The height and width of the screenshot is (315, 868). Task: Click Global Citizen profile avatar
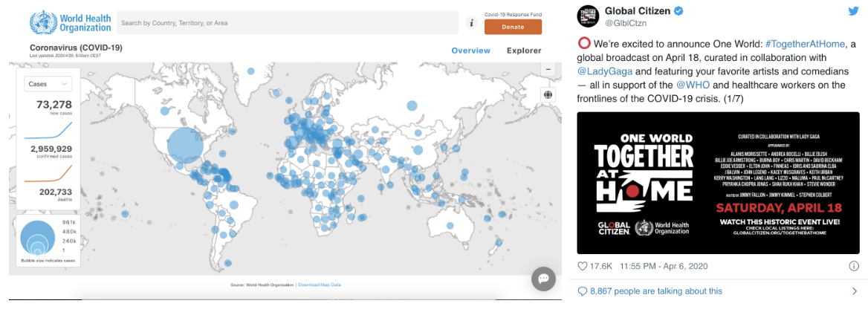589,16
